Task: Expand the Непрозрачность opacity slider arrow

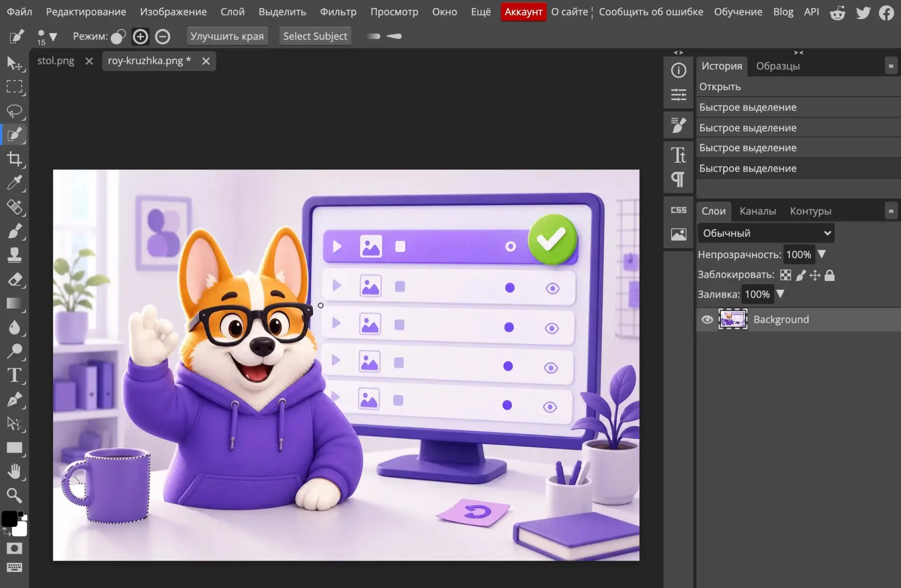Action: pyautogui.click(x=821, y=254)
